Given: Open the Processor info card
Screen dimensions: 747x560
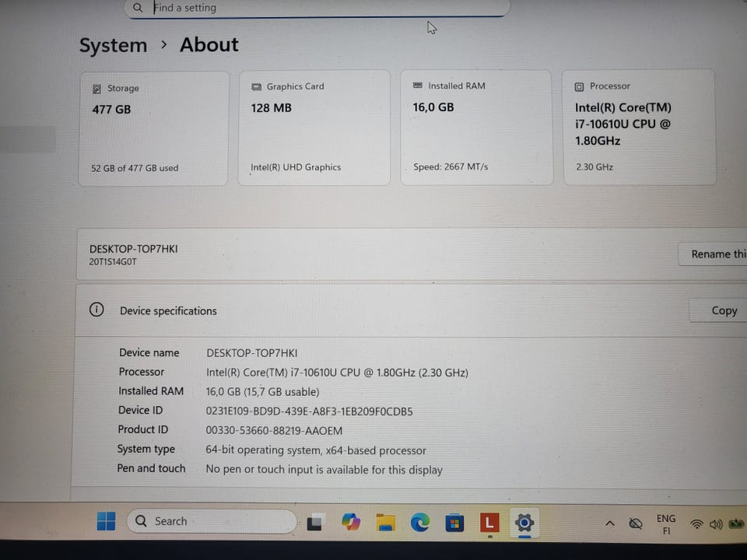Looking at the screenshot, I should [x=640, y=127].
